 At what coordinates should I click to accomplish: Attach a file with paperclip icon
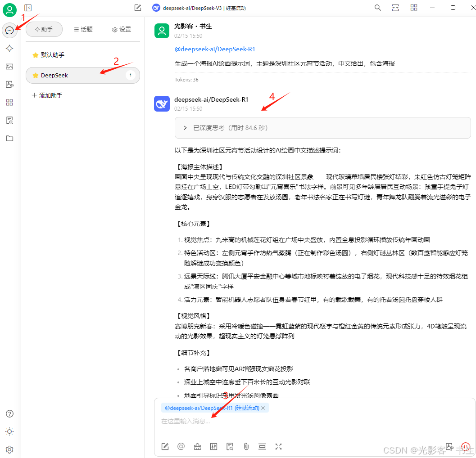[246, 446]
